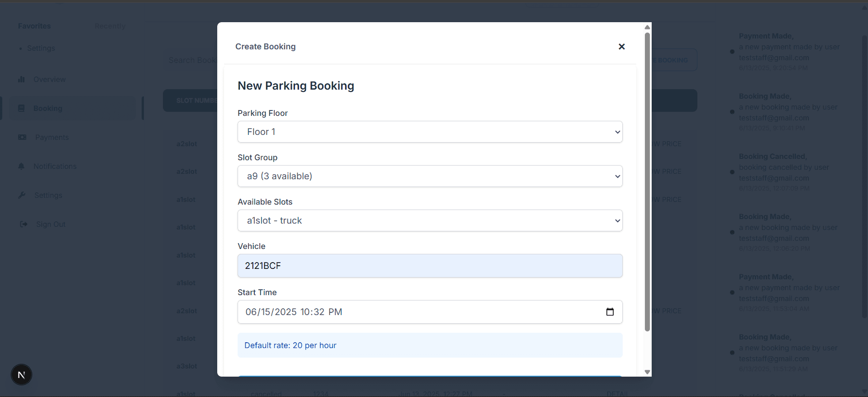
Task: Open Payments from the sidebar
Action: (x=52, y=137)
